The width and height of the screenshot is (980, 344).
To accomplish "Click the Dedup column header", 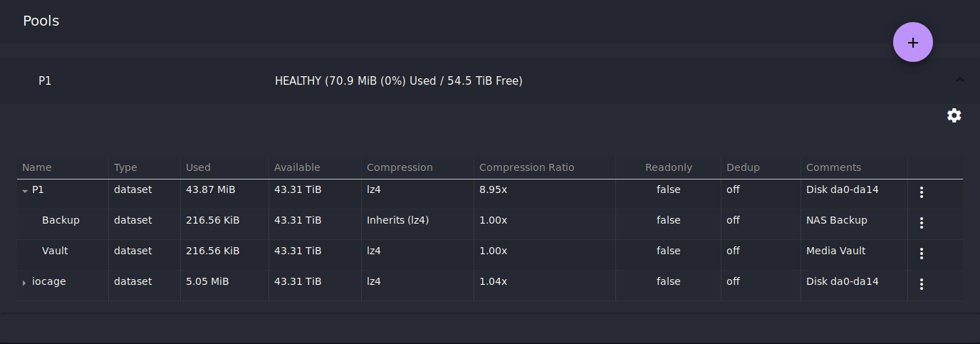I will pos(743,167).
